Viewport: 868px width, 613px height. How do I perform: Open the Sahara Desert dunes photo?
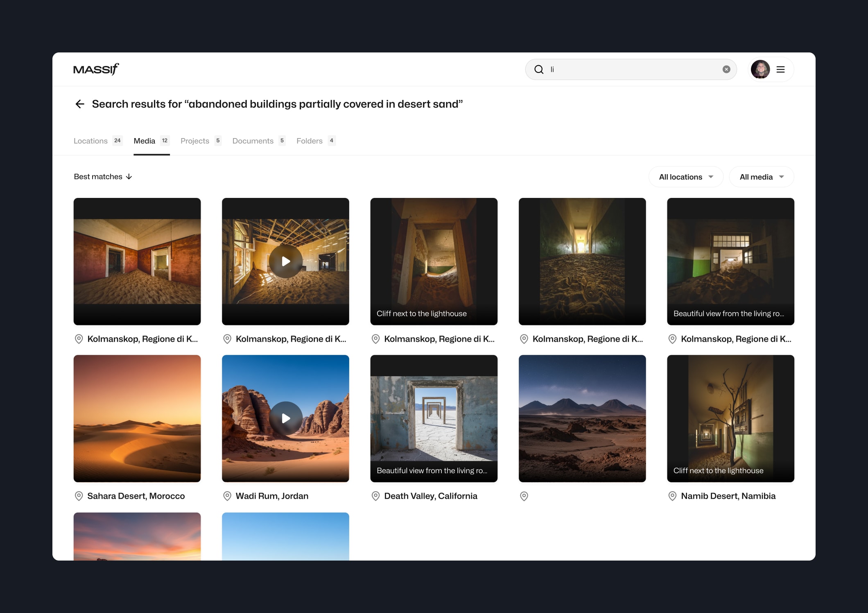137,418
